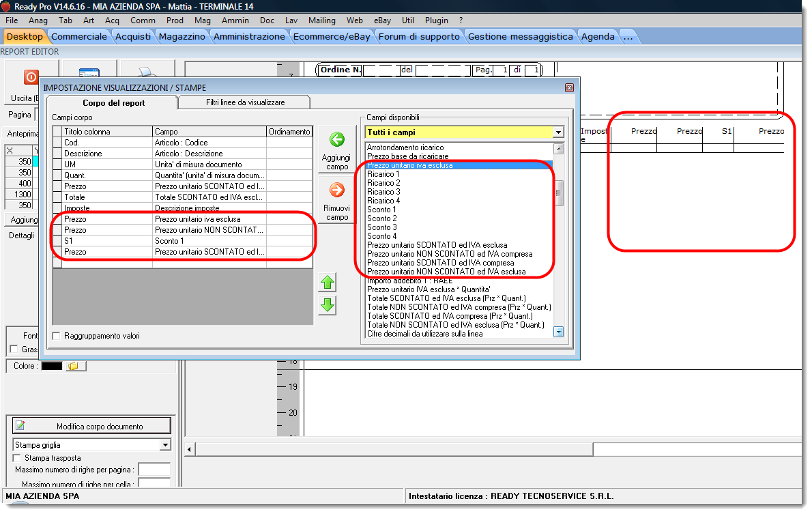Click the green Aggiungi campo arrow icon

point(337,140)
